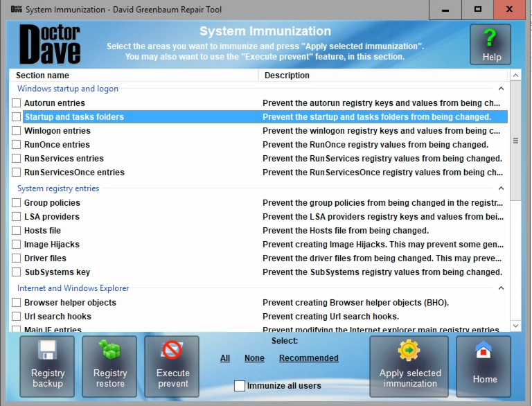Launch Registry restore green cubes icon
The width and height of the screenshot is (532, 406).
[x=110, y=367]
